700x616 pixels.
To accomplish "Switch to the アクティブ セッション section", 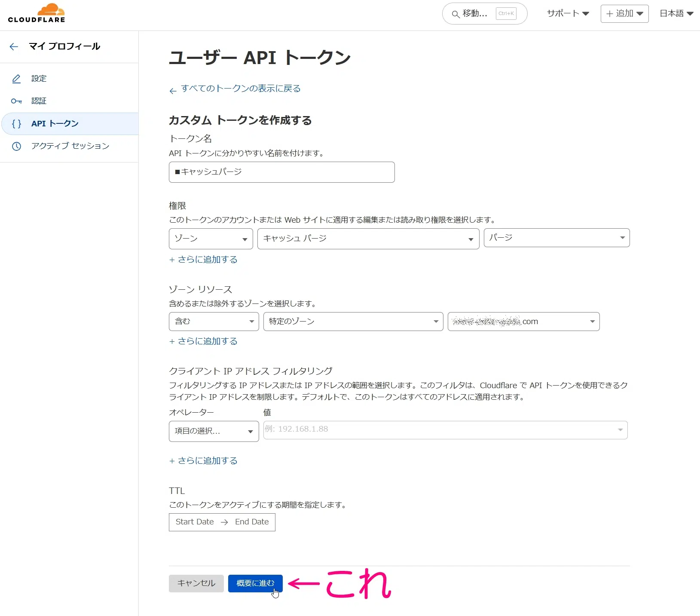I will coord(70,146).
